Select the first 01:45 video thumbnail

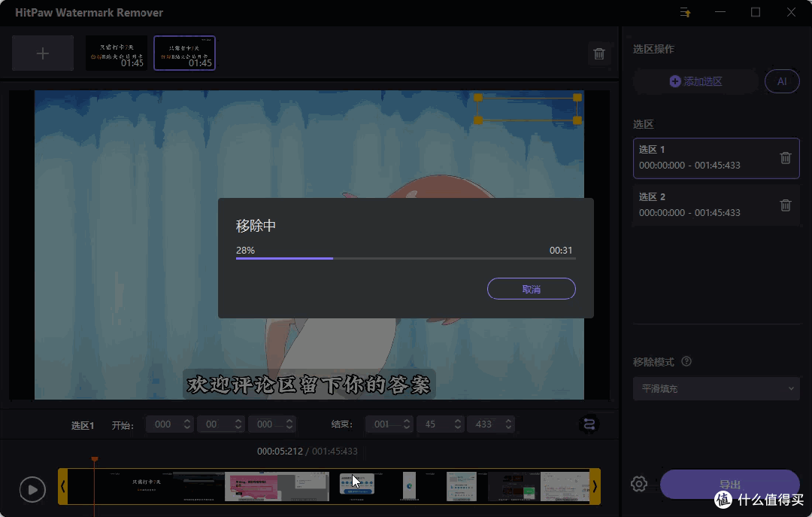coord(117,53)
